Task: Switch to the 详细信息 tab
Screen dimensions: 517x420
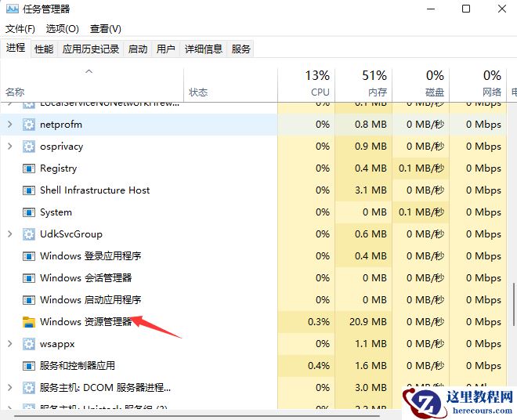Action: [x=204, y=49]
